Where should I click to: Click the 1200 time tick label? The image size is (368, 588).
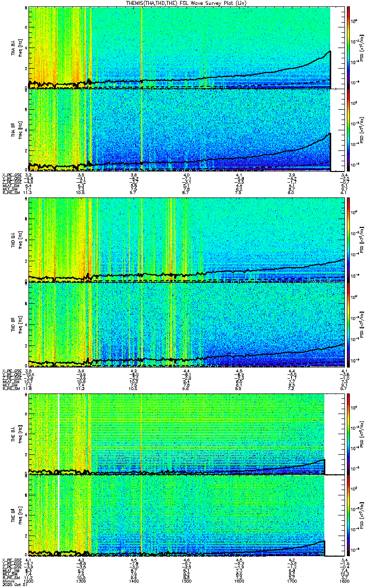tap(28, 581)
